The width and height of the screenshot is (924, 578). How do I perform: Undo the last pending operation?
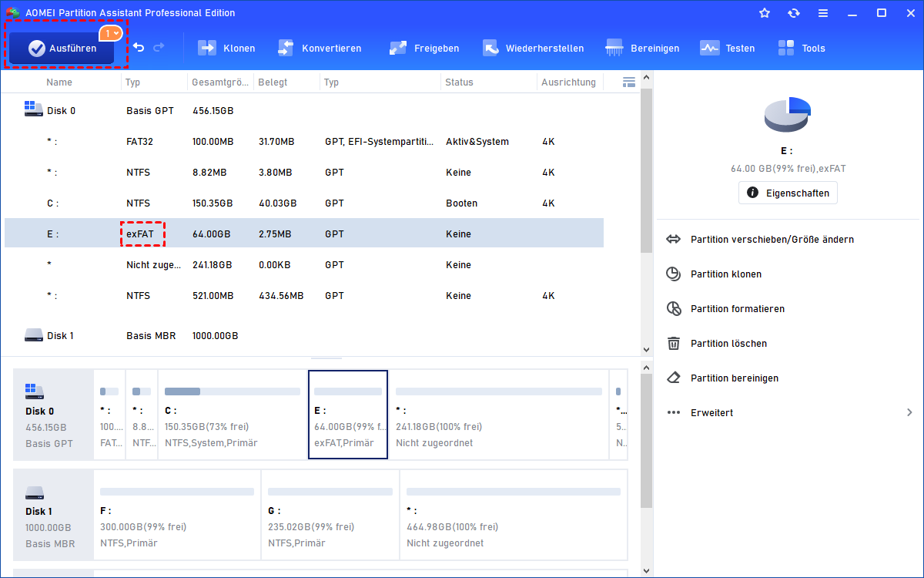(x=139, y=48)
